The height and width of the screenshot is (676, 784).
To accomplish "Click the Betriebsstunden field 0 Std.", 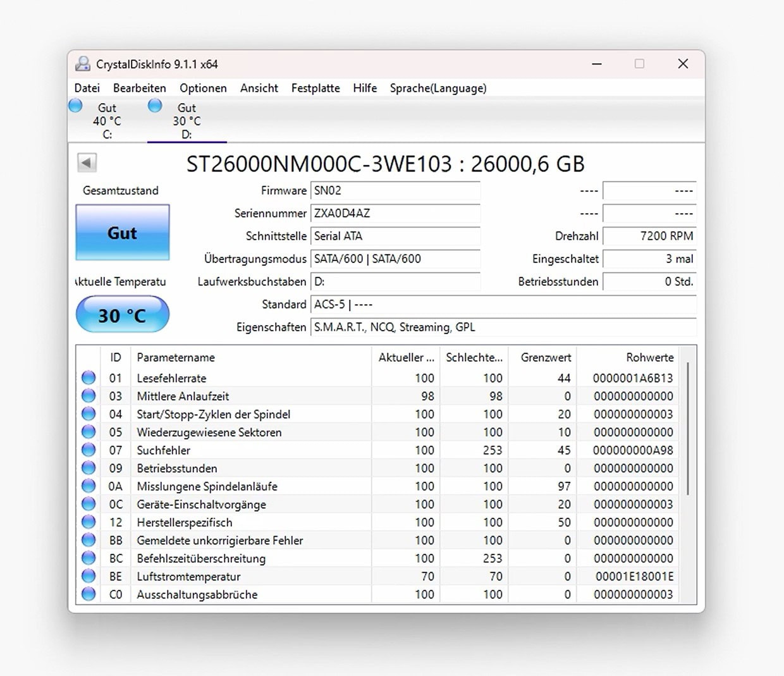I will tap(650, 281).
